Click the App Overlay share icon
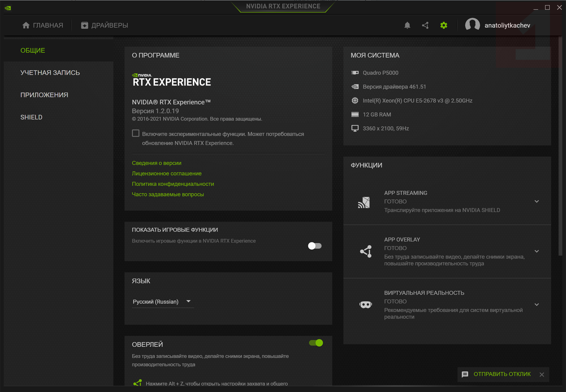This screenshot has height=392, width=566. [x=366, y=251]
